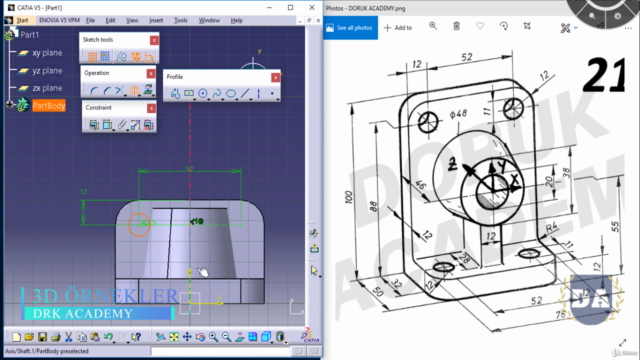Click the delete trash icon in Photos

456,26
